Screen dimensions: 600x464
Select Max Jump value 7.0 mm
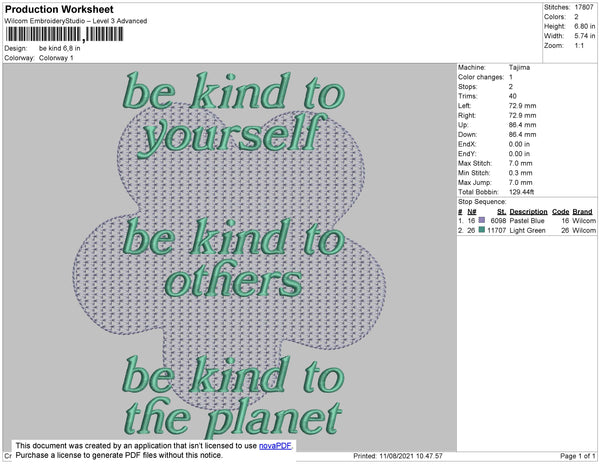[x=520, y=182]
